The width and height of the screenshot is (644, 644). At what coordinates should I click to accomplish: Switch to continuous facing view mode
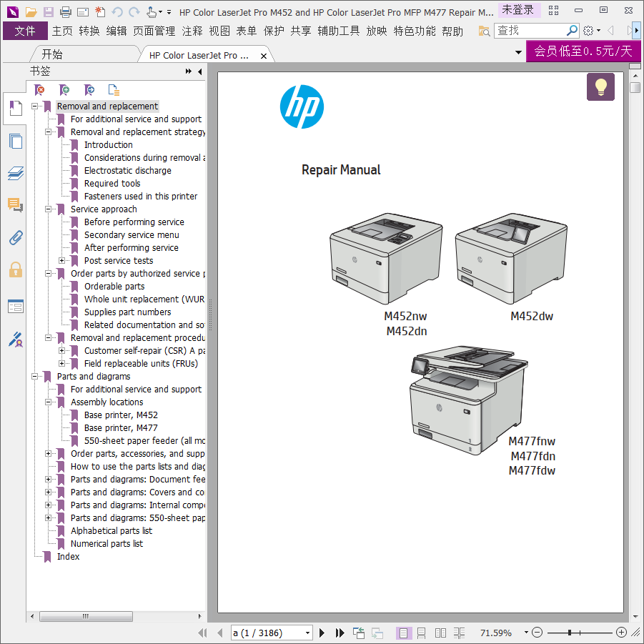[x=459, y=633]
